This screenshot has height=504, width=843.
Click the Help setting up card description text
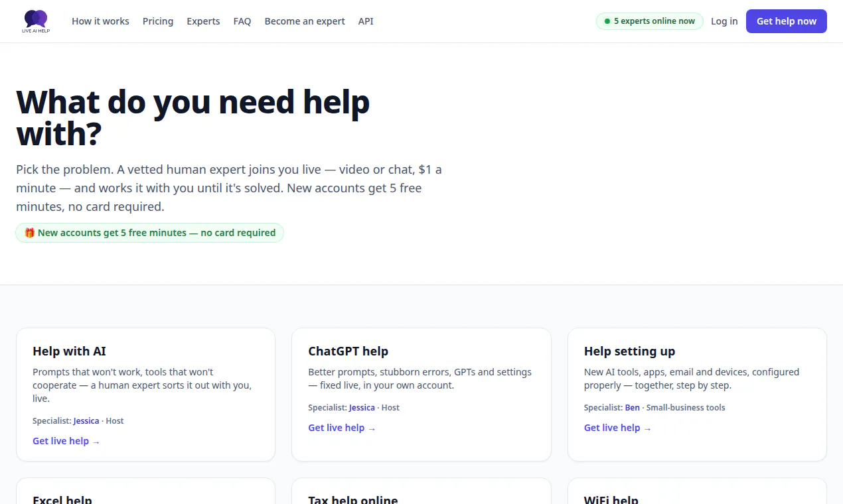tap(692, 379)
